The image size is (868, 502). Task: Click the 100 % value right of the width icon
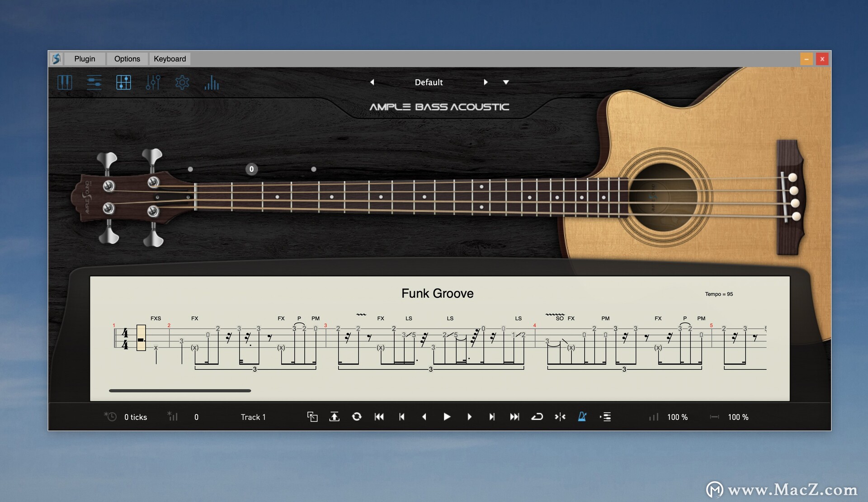point(738,417)
